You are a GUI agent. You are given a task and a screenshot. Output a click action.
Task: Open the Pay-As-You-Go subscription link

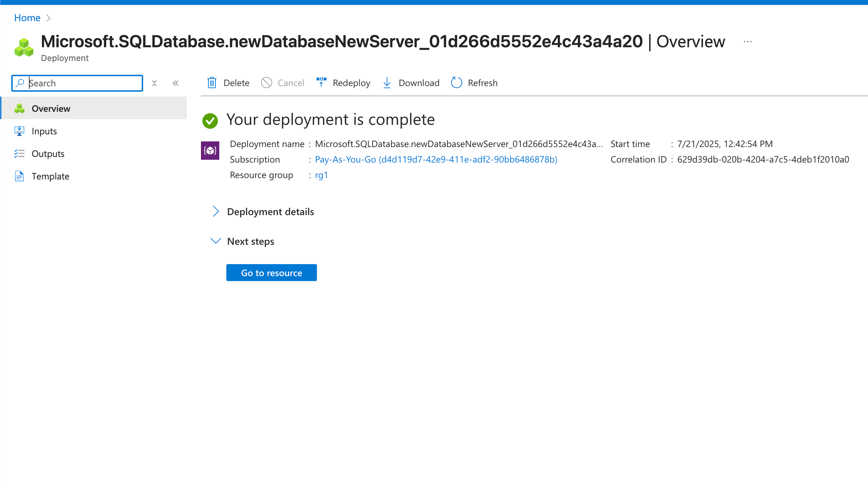coord(436,159)
